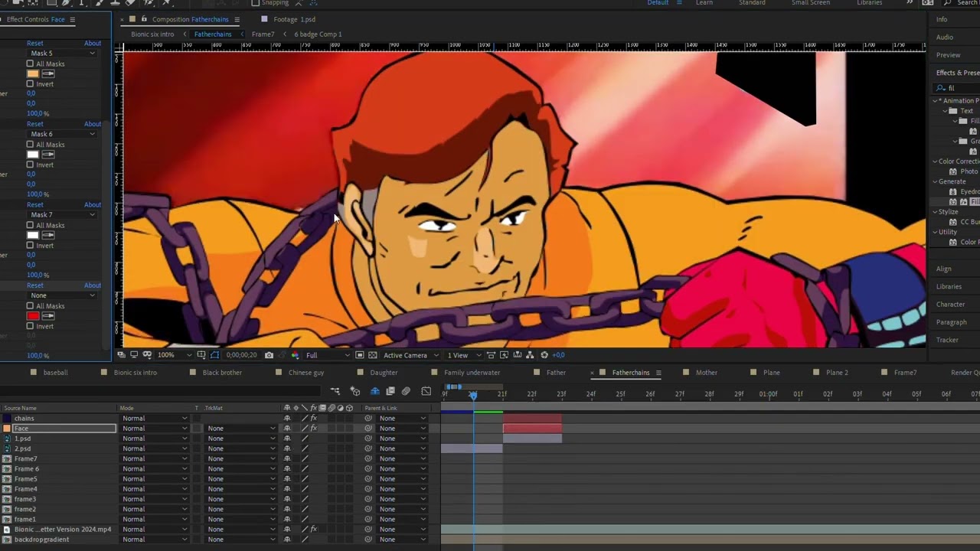Click the Frame7 breadcrumb in composition navigator
980x551 pixels.
click(x=263, y=34)
